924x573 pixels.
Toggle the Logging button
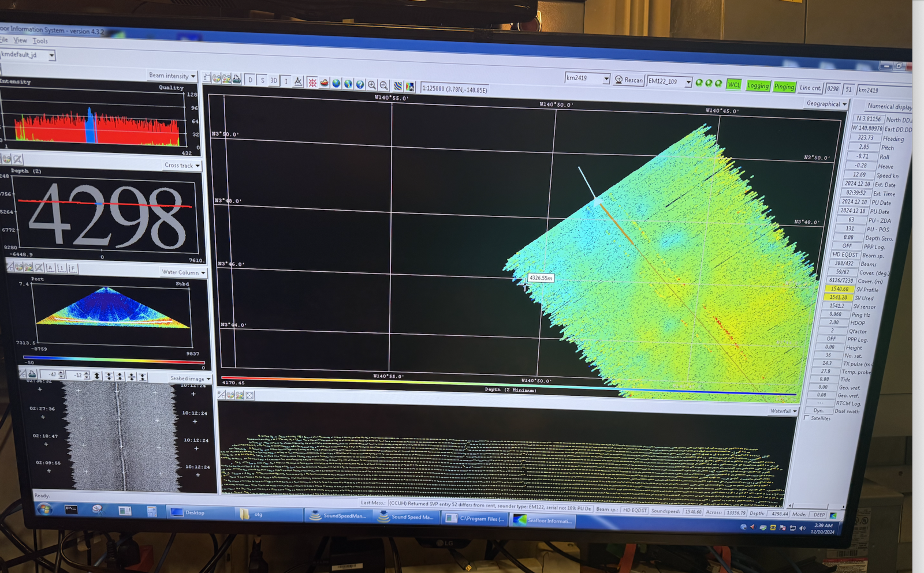[758, 85]
